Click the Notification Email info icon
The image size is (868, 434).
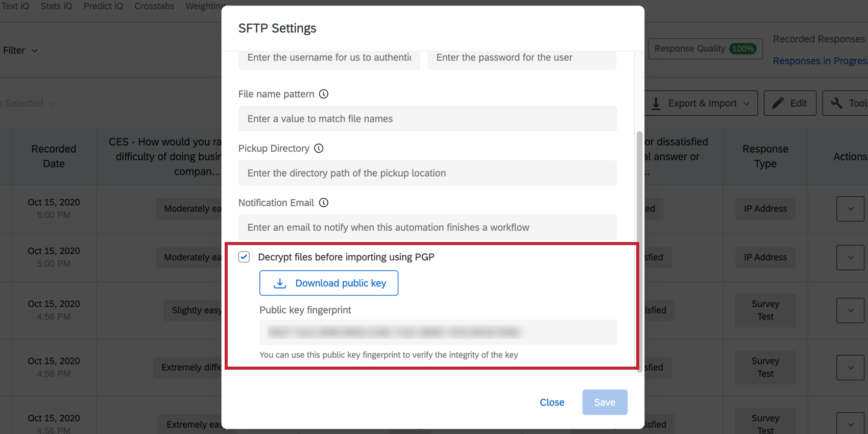(x=324, y=203)
